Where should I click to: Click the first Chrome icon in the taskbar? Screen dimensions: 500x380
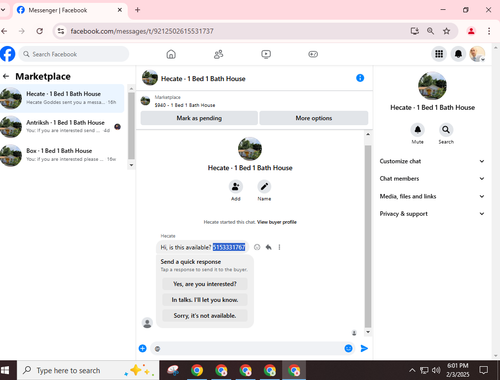197,370
